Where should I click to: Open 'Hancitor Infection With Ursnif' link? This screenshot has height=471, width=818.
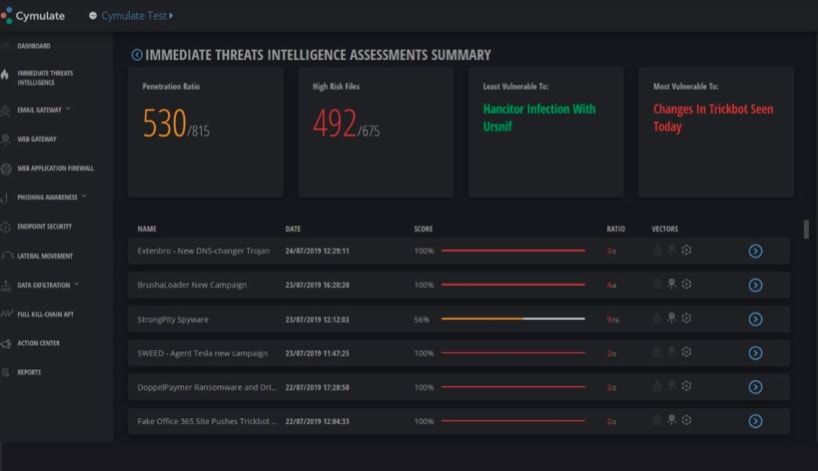[x=539, y=118]
